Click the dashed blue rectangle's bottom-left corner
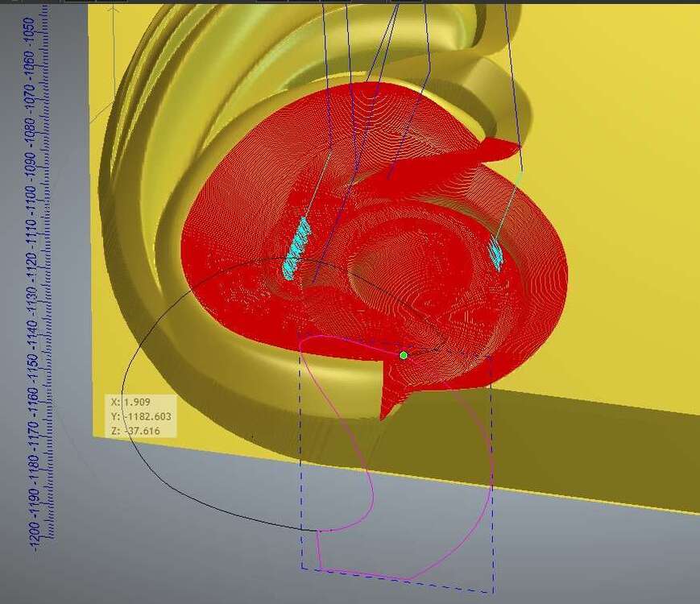Screen dimensions: 700x604 pos(302,568)
